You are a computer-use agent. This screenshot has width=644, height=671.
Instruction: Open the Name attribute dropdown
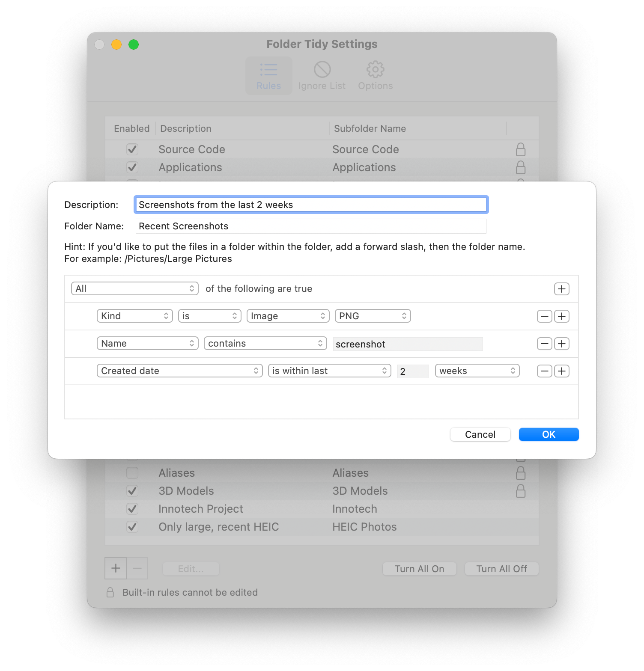[x=148, y=343]
